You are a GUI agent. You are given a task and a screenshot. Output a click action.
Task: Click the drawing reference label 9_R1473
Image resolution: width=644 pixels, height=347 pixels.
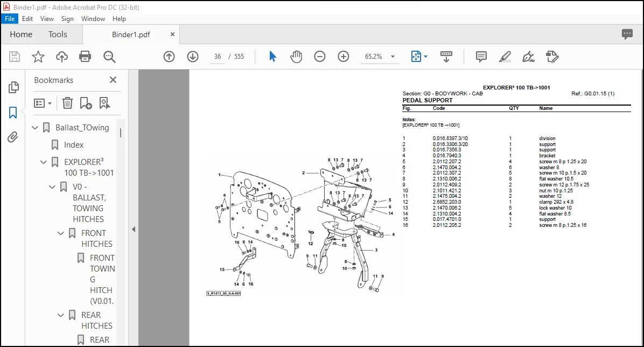pos(223,293)
